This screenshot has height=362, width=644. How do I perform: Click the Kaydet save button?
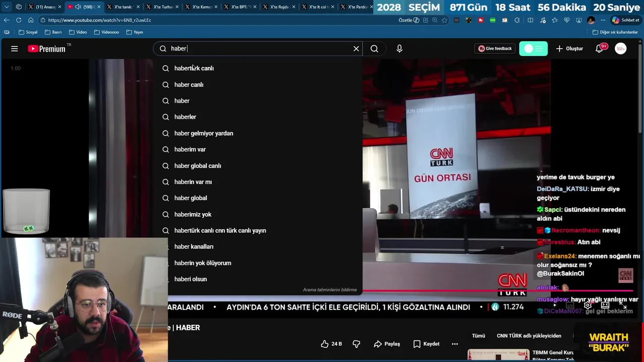[x=426, y=344]
